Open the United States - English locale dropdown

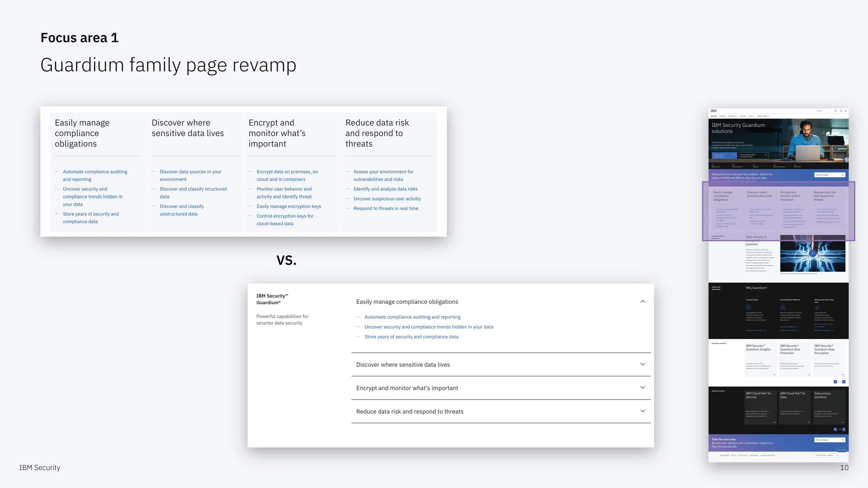(x=827, y=455)
